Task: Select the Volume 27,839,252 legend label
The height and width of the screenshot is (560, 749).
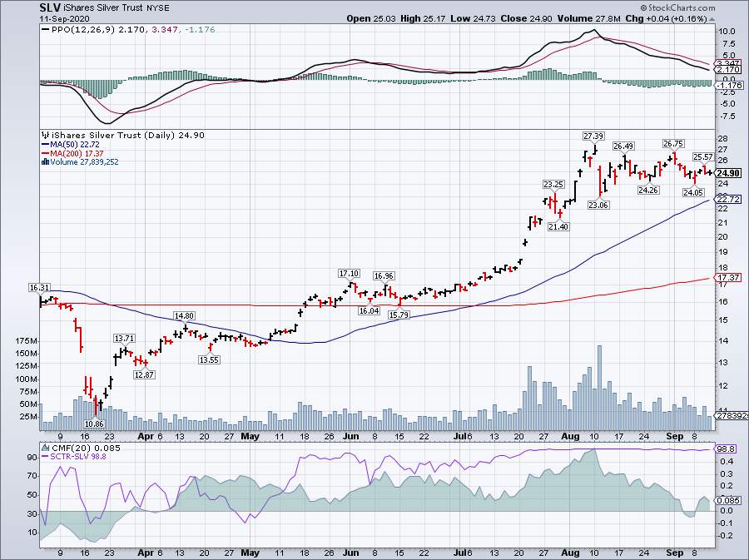Action: (85, 162)
